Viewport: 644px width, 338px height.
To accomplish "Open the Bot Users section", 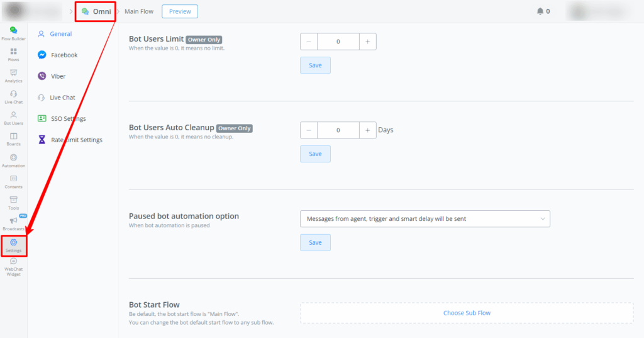I will 13,118.
